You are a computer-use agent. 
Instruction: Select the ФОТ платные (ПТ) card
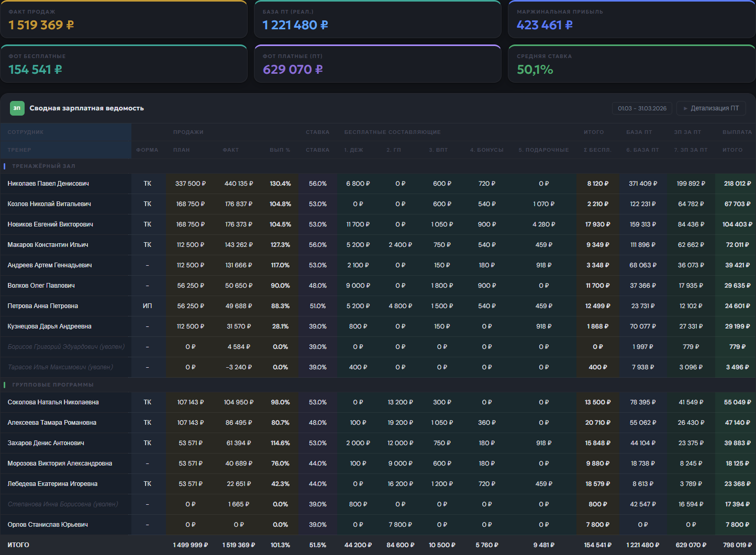[377, 64]
